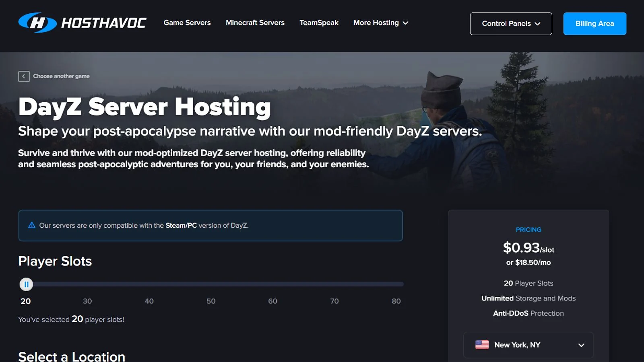Screen dimensions: 644x362
Task: Open Minecraft Servers page
Action: click(255, 23)
